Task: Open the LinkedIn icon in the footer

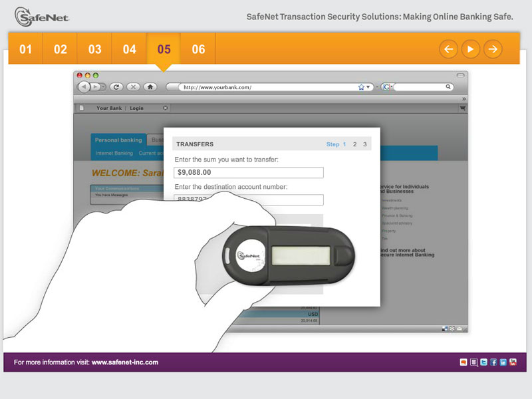Action: (503, 362)
